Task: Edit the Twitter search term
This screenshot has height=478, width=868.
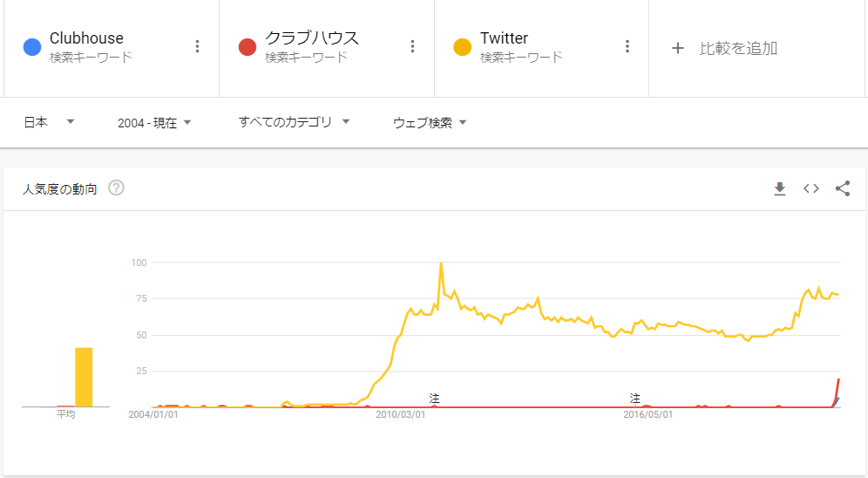Action: [x=504, y=38]
